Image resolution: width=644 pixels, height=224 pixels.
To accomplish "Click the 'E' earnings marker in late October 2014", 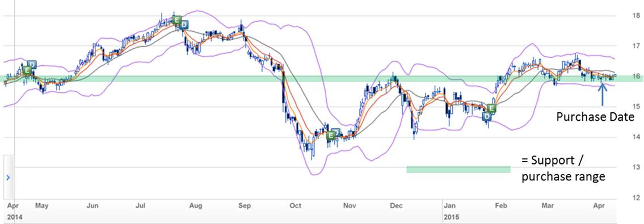I will [331, 135].
